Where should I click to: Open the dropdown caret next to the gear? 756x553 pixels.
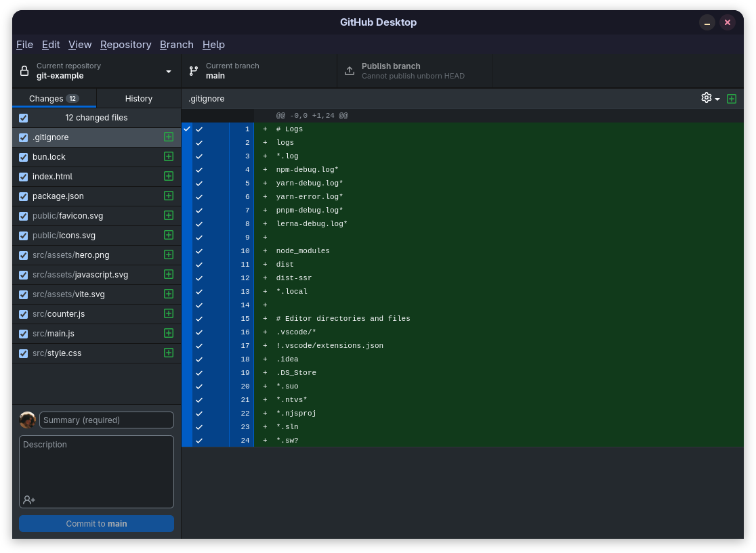click(x=717, y=99)
